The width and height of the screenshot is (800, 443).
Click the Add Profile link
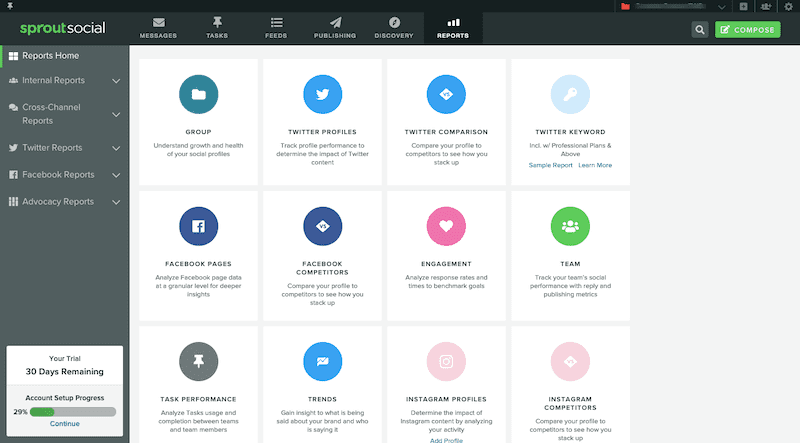(x=446, y=440)
